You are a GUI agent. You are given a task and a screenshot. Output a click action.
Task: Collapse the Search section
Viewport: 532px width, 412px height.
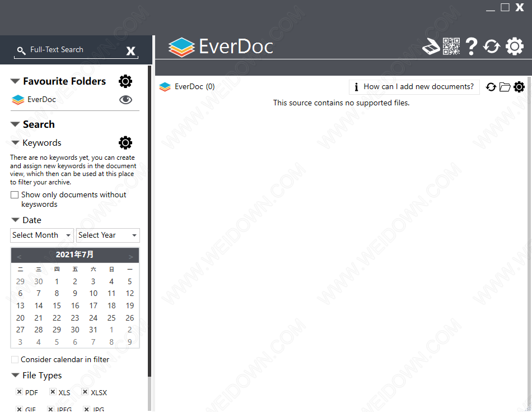click(15, 124)
